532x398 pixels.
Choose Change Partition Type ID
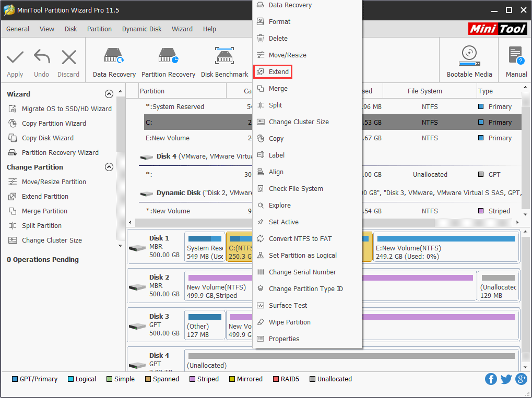point(307,289)
